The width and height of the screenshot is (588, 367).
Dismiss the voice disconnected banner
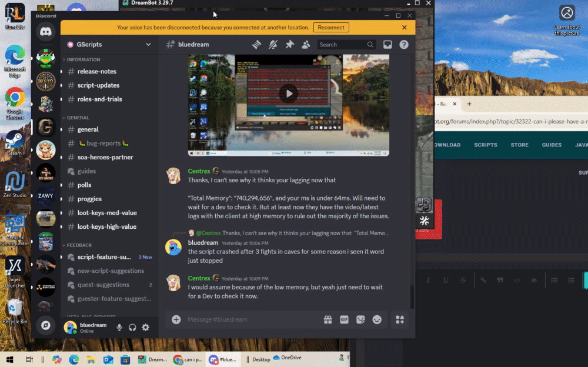pos(405,28)
